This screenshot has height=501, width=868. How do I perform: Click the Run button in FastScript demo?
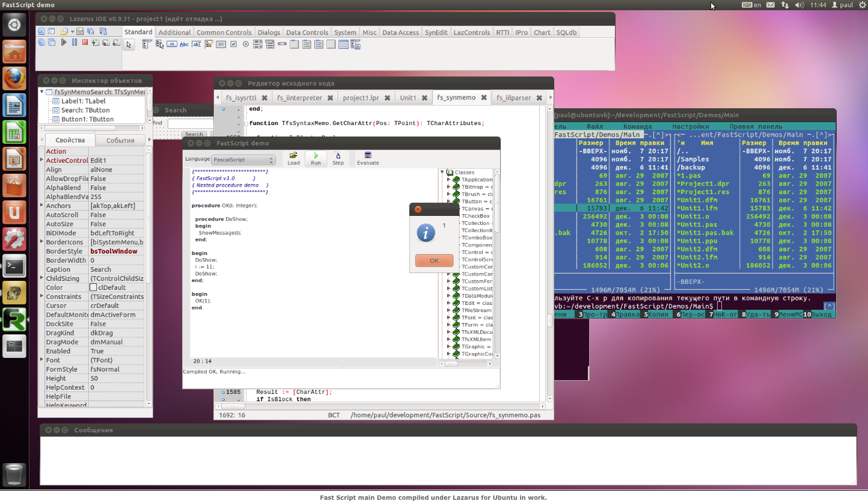click(316, 159)
